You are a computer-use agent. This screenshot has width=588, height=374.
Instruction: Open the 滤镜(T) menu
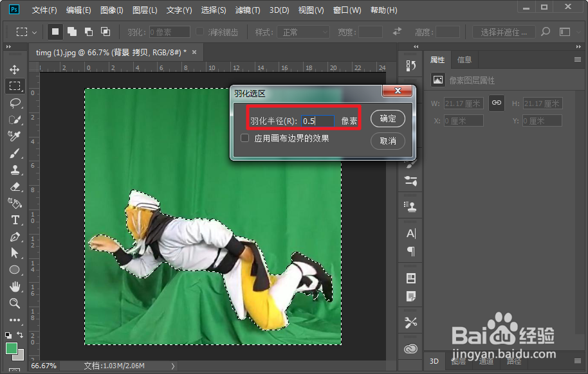[248, 10]
